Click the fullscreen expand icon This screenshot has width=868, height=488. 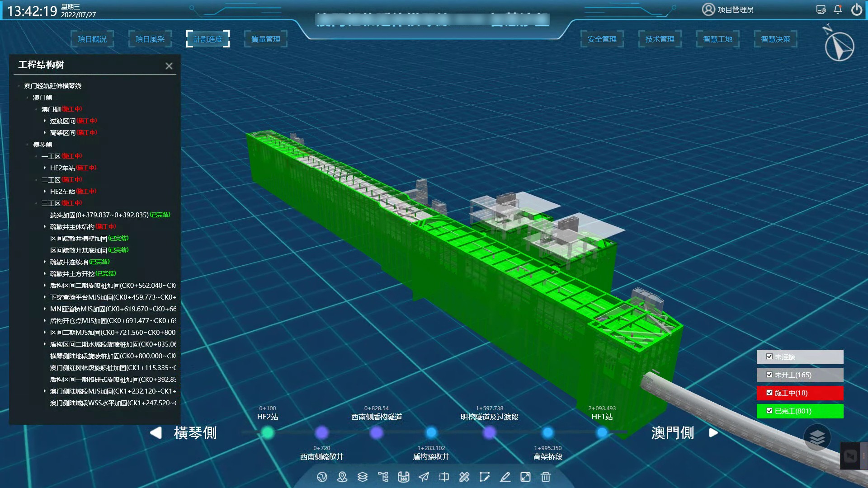525,477
